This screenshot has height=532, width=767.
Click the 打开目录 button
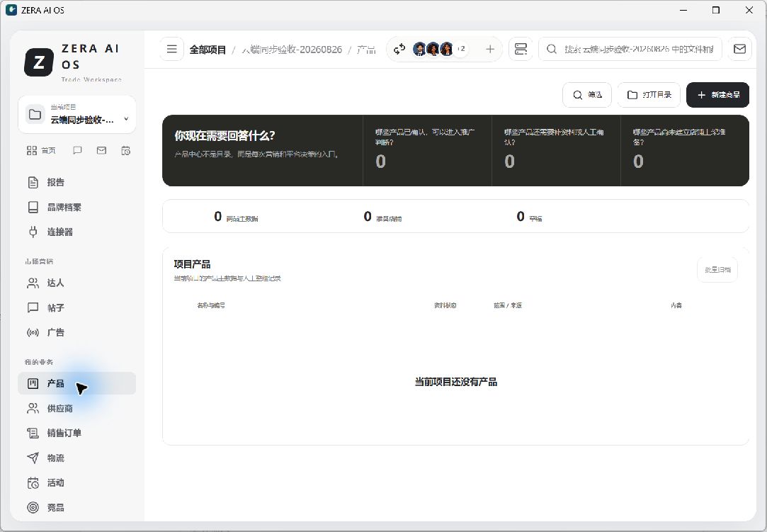(x=649, y=94)
